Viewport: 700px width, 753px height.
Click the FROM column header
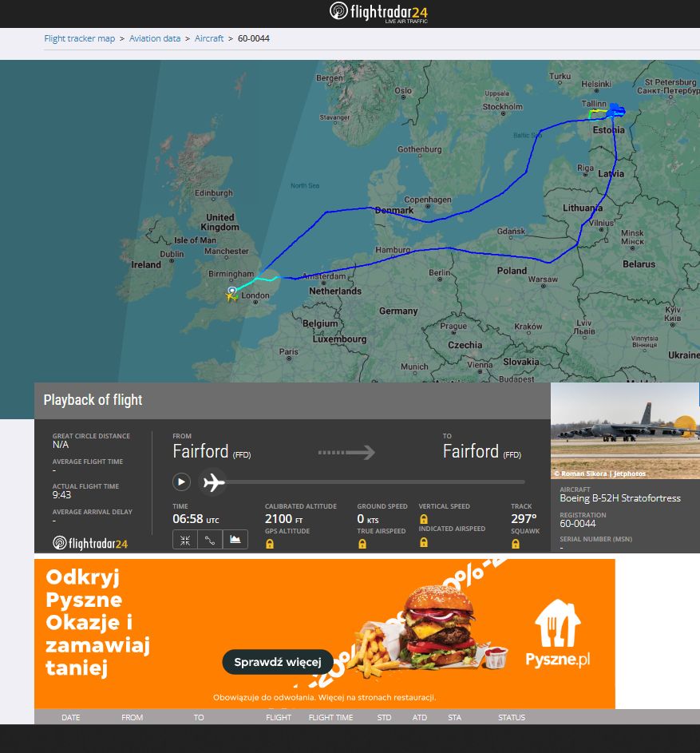click(132, 717)
